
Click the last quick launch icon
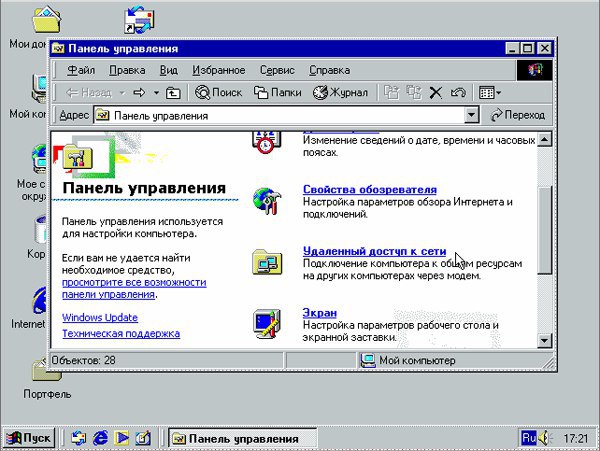(x=143, y=438)
